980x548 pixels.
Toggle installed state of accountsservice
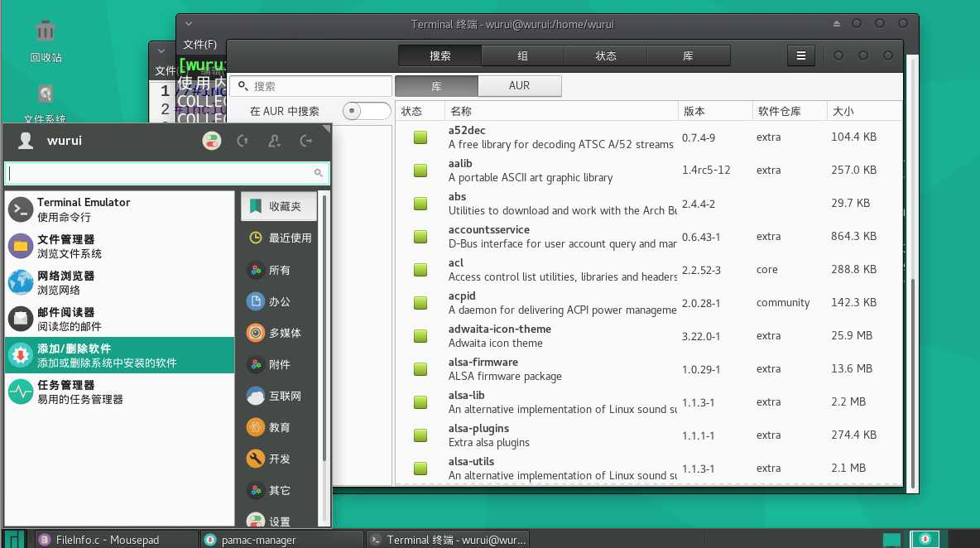click(420, 237)
